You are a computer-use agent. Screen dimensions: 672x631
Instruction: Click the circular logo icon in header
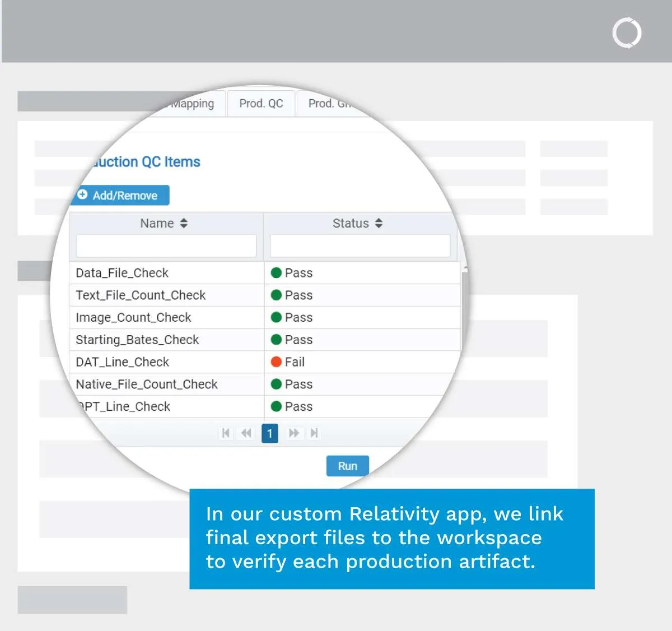coord(627,33)
